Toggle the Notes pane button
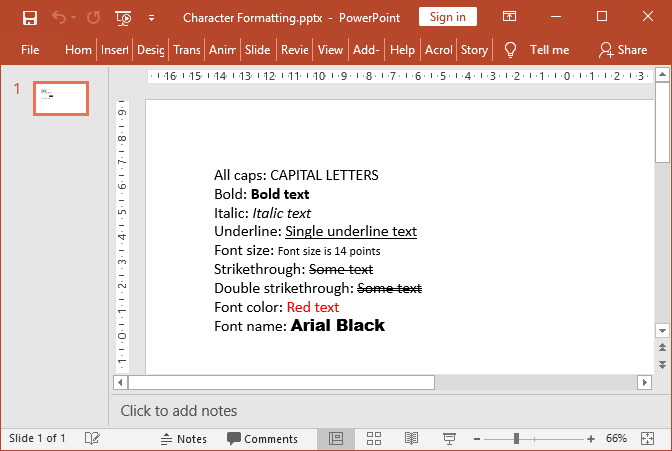 (183, 439)
